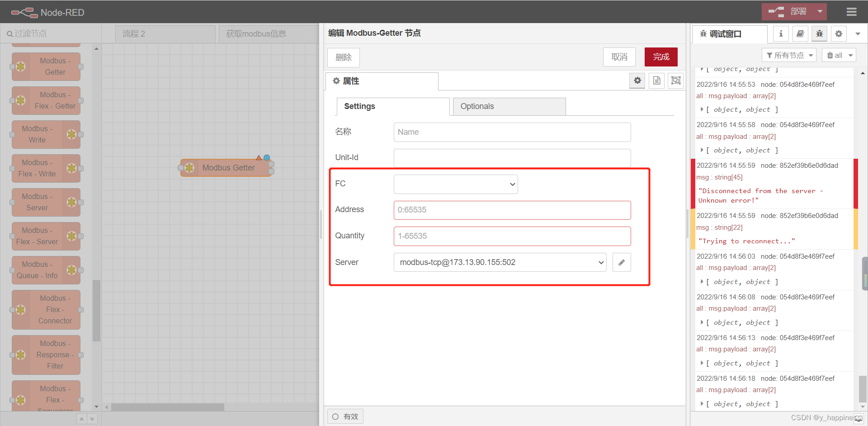This screenshot has width=868, height=426.
Task: Click the debug panel scrollbar thumb
Action: (x=863, y=388)
